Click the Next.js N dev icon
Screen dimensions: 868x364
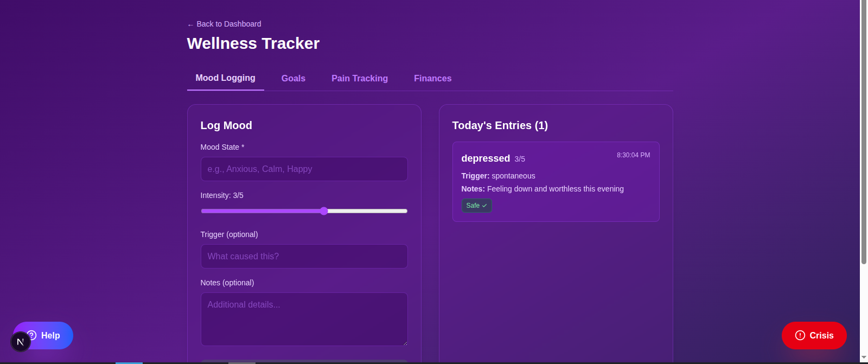pos(21,342)
